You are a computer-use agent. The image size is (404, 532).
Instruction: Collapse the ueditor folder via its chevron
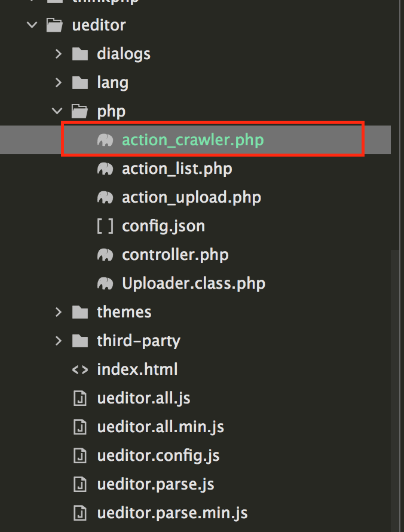pyautogui.click(x=32, y=25)
